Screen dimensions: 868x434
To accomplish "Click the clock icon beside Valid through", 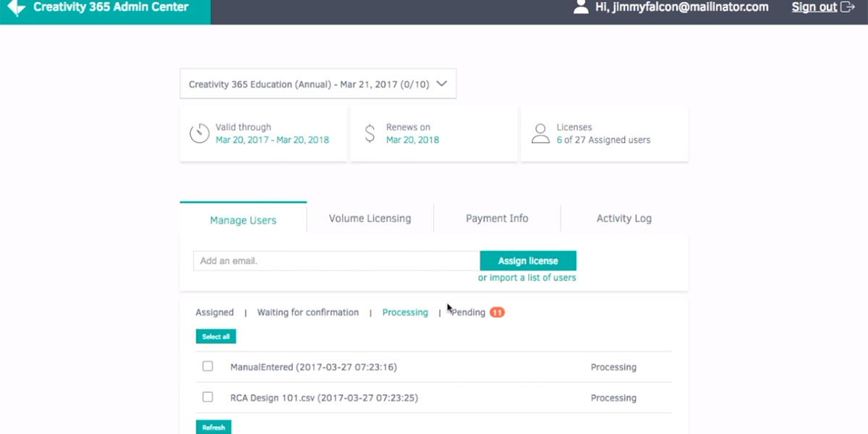I will point(200,133).
